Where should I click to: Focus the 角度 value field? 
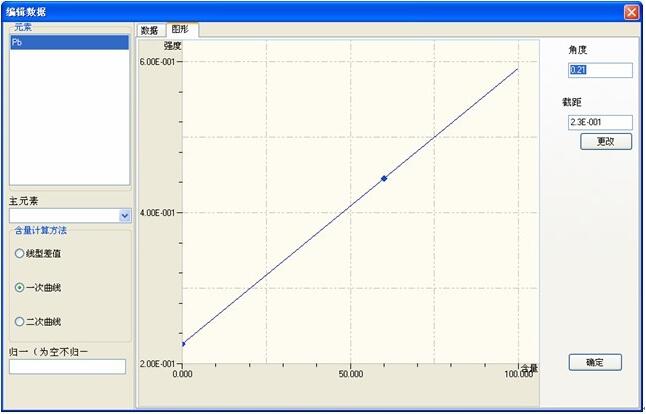599,70
